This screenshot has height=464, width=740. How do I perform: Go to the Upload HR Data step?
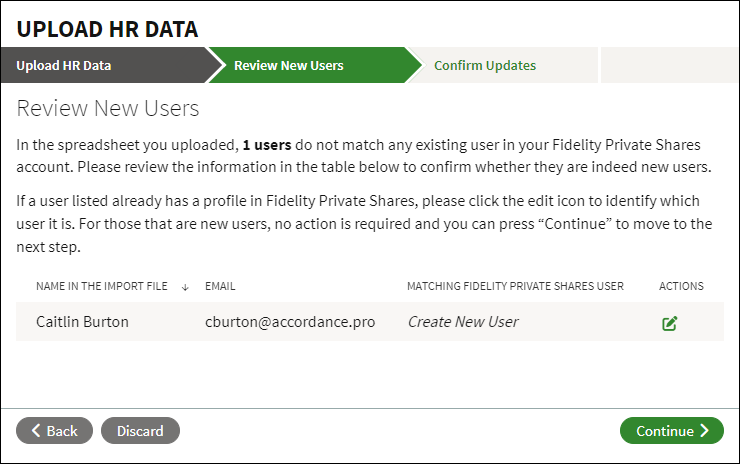tap(64, 66)
